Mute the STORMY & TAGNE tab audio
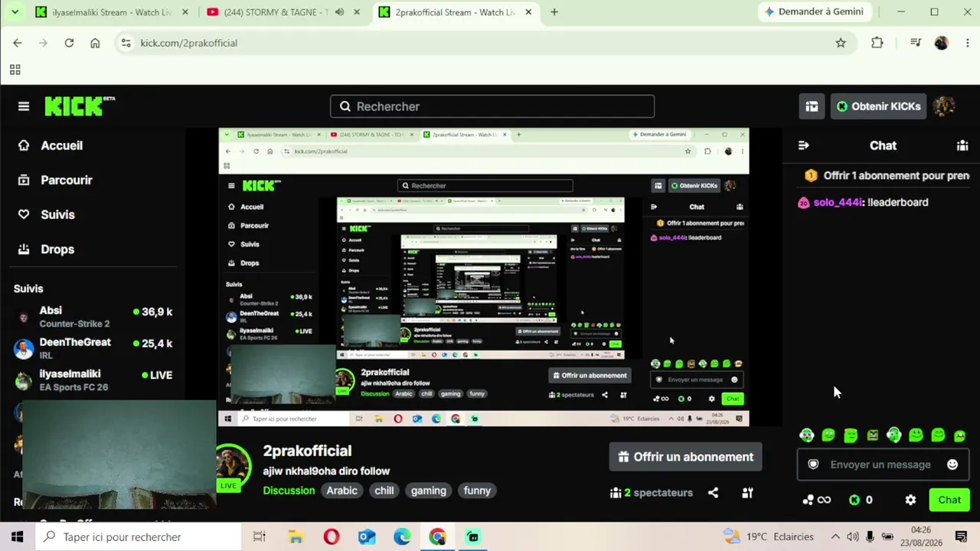The image size is (980, 551). click(x=339, y=12)
